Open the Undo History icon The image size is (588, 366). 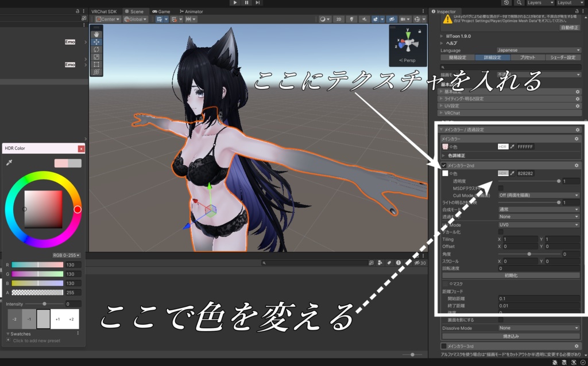click(x=506, y=3)
